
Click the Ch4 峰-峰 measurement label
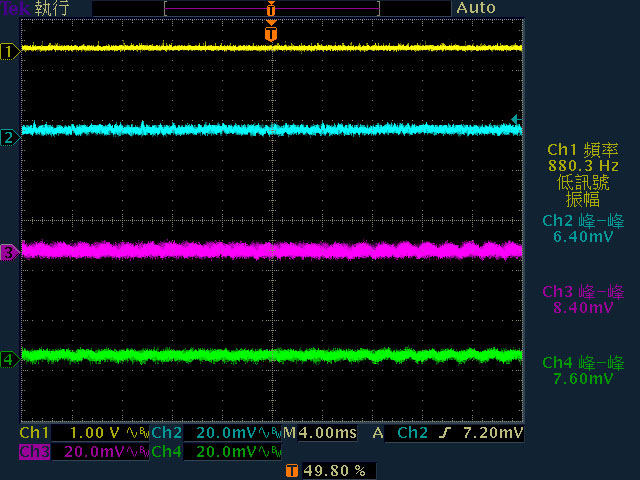point(583,363)
